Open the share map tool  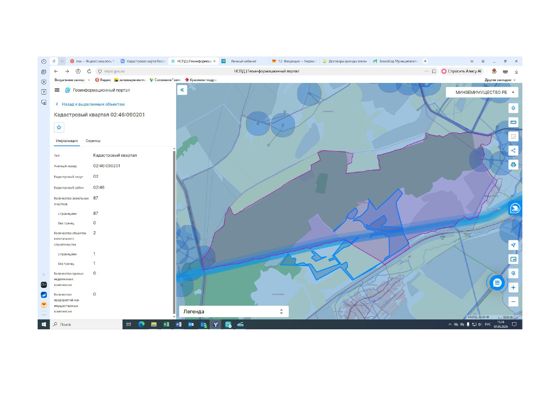[x=513, y=150]
